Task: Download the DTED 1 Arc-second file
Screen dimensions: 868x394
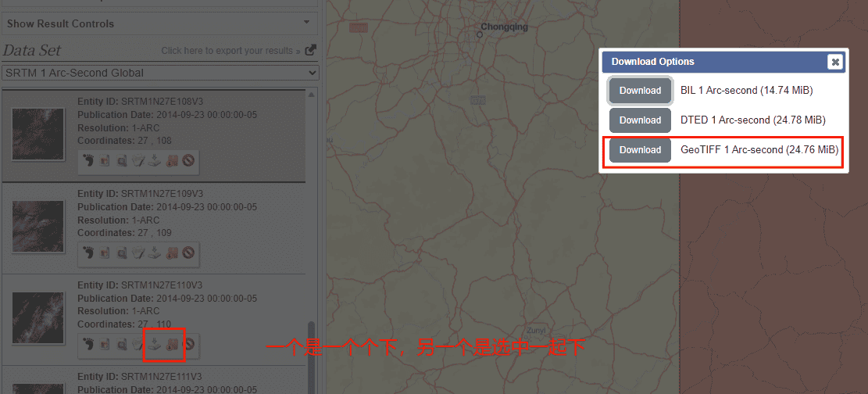Action: pyautogui.click(x=640, y=120)
